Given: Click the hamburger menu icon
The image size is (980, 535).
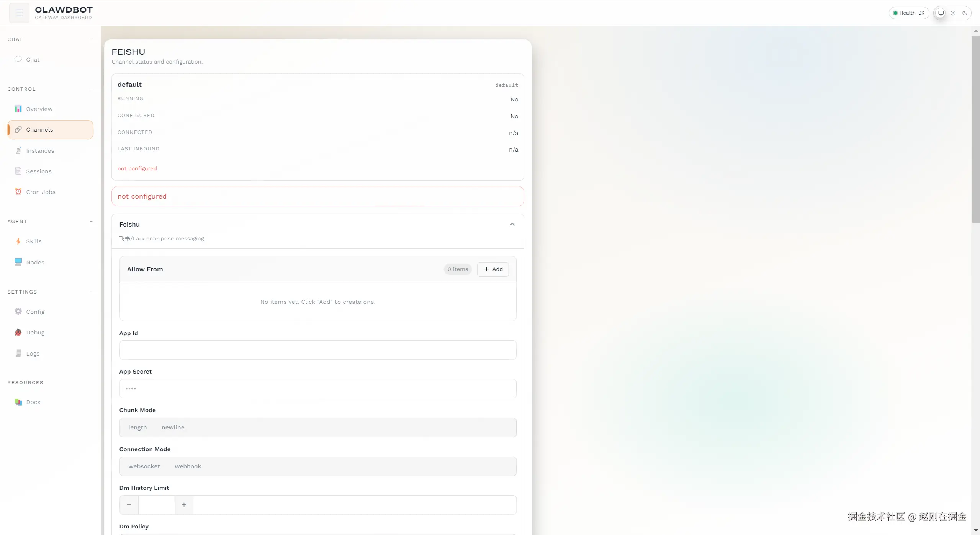Looking at the screenshot, I should (19, 13).
